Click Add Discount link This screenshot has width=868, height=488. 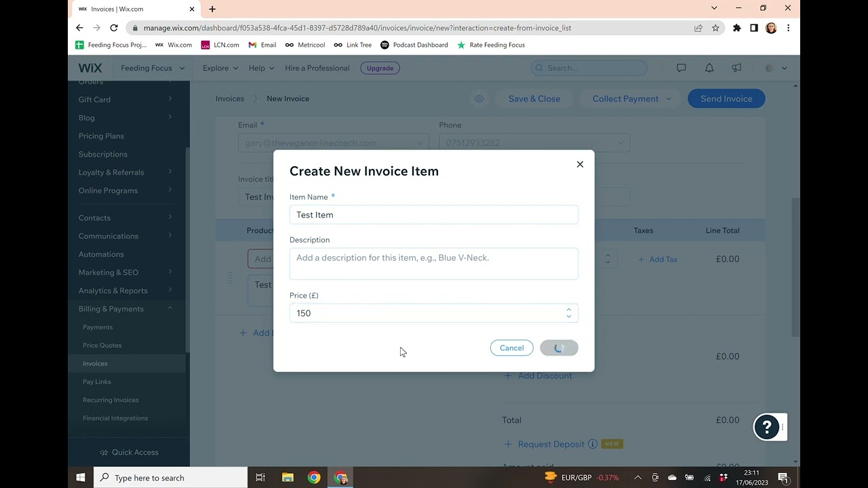(538, 376)
